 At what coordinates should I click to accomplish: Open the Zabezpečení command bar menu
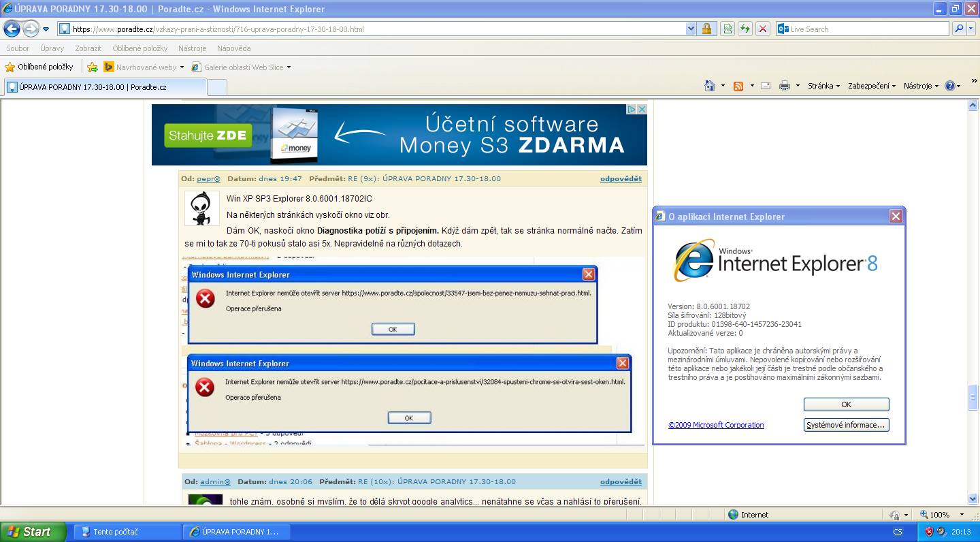tap(872, 86)
